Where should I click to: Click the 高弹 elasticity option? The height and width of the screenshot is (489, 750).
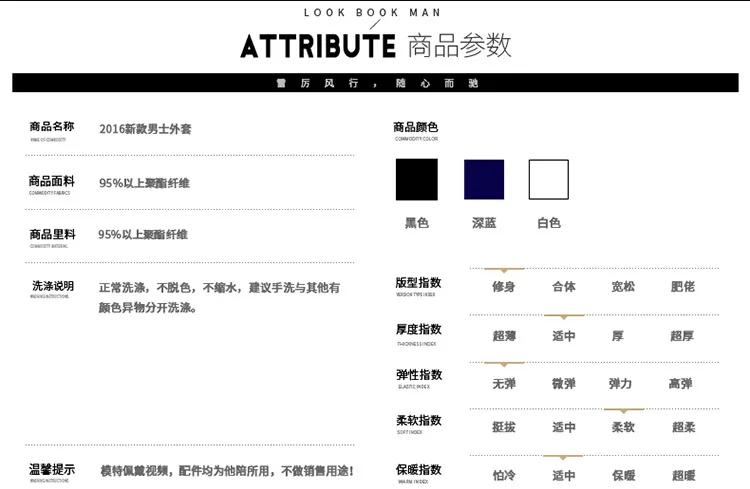pos(681,383)
